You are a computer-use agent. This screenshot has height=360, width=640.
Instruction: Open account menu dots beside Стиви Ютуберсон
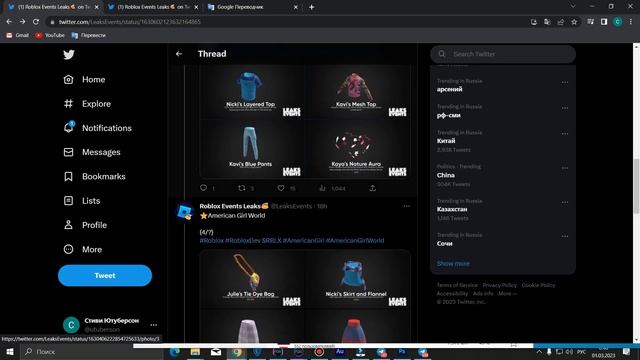[153, 325]
